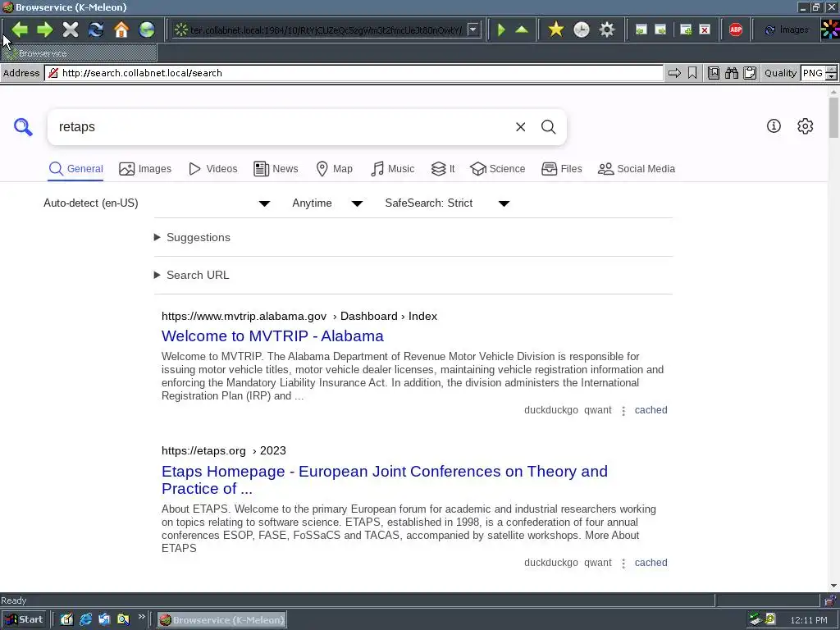Switch to the News tab

(x=276, y=169)
